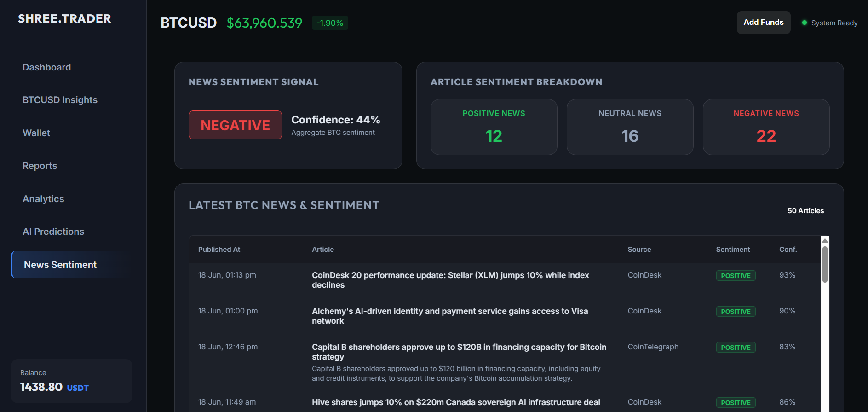868x412 pixels.
Task: Select the Negative News count card
Action: pos(766,127)
